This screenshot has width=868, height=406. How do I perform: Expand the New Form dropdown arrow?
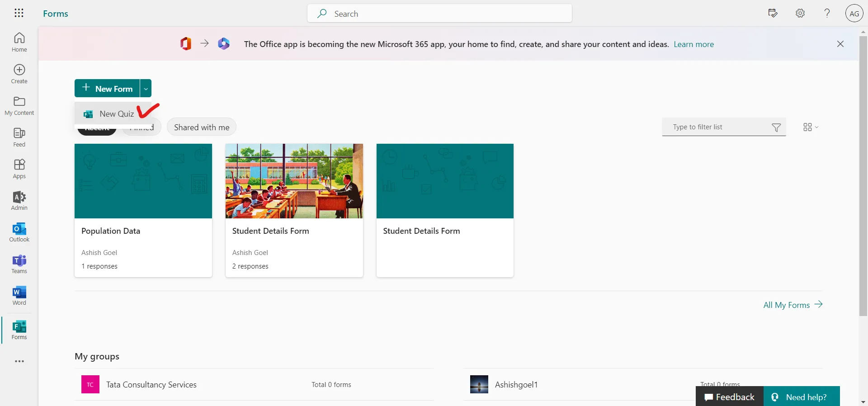click(146, 88)
